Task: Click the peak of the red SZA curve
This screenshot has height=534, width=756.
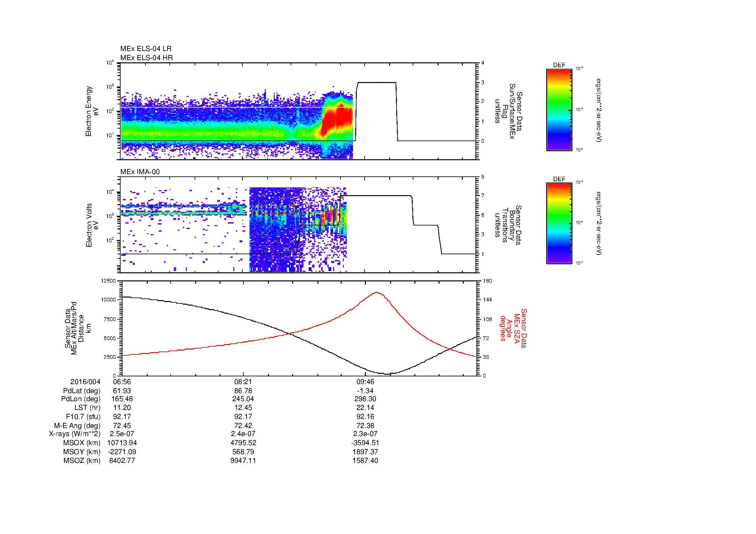Action: pos(377,292)
